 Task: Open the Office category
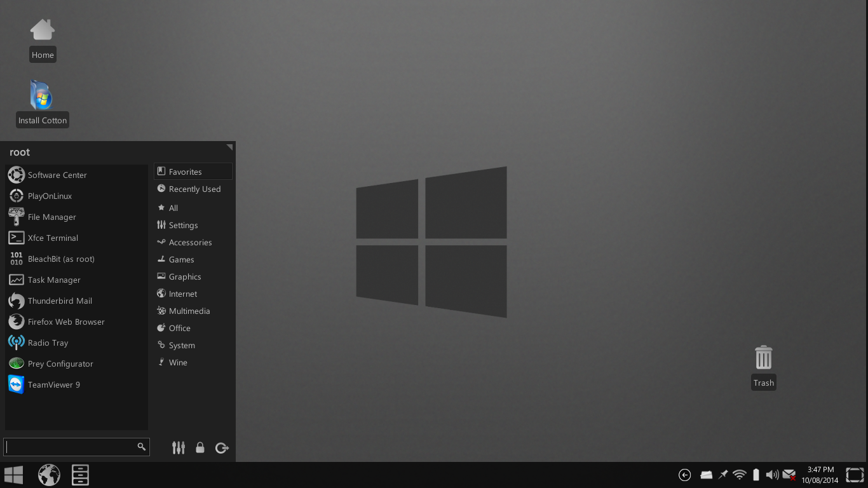pyautogui.click(x=193, y=328)
